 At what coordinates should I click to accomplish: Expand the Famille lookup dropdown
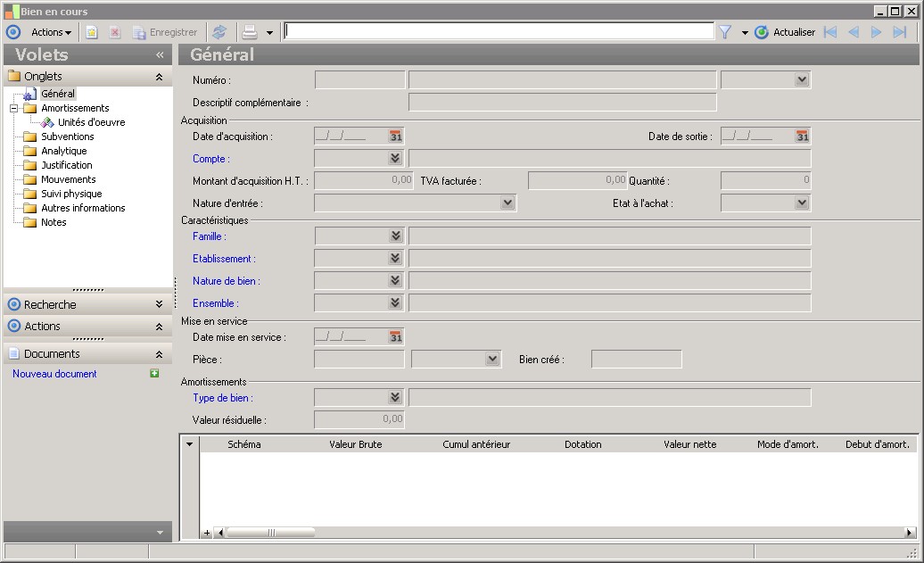[396, 236]
